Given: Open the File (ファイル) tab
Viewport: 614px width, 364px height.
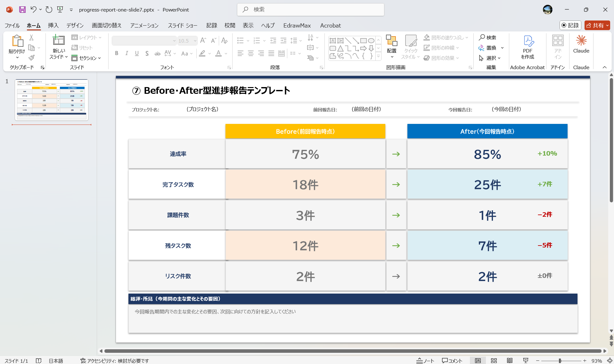Looking at the screenshot, I should click(12, 25).
